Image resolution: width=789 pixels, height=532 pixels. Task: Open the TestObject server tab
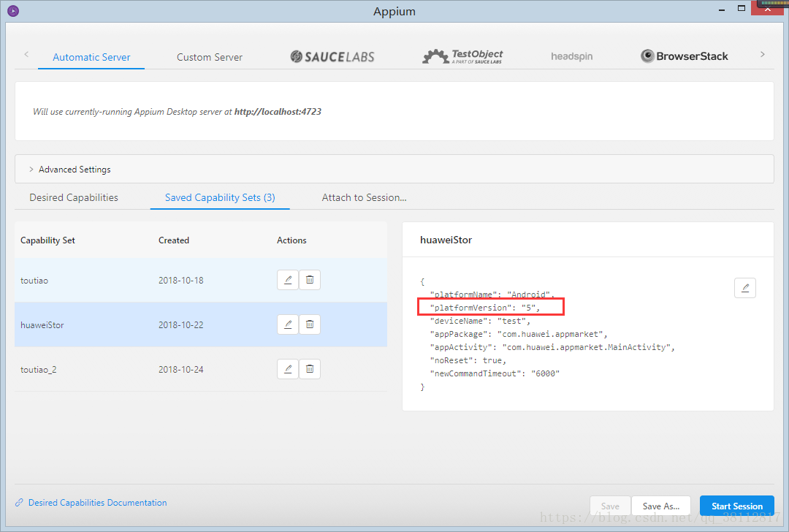pos(462,56)
